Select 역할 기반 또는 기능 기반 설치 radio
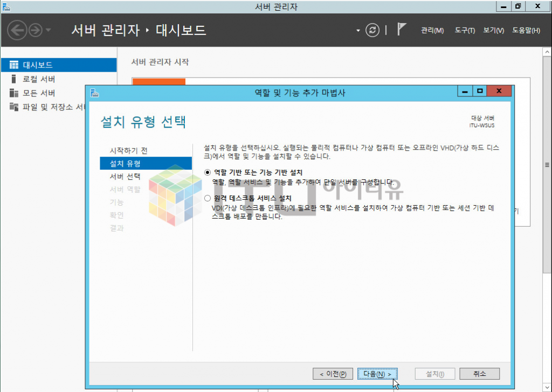The image size is (552, 392). coord(208,172)
